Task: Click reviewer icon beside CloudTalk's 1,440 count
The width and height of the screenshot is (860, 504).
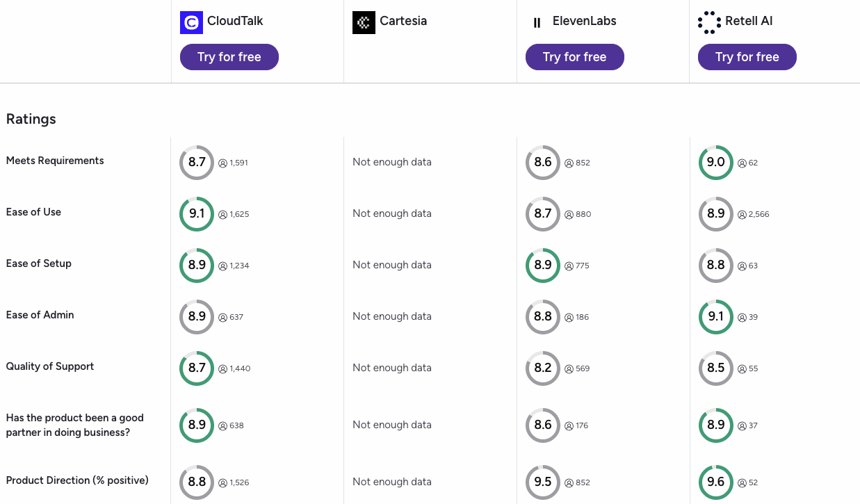Action: (x=223, y=369)
